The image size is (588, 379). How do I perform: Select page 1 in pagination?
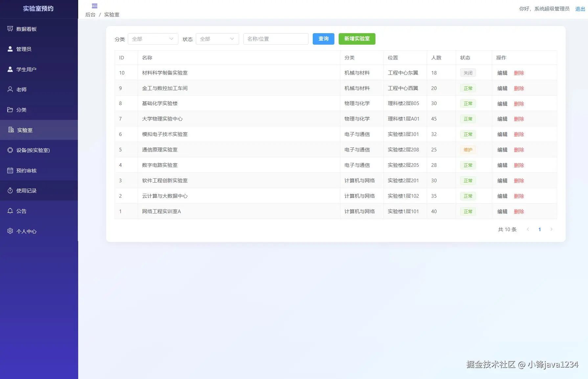(x=539, y=229)
